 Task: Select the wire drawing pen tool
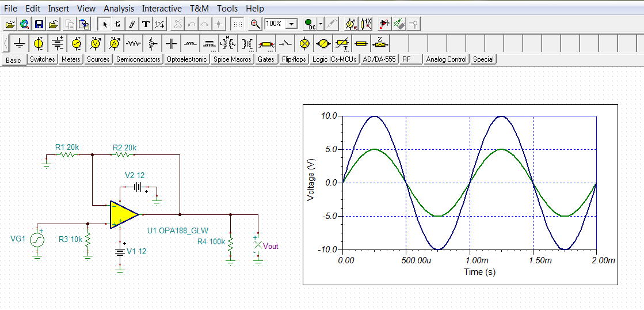click(132, 24)
